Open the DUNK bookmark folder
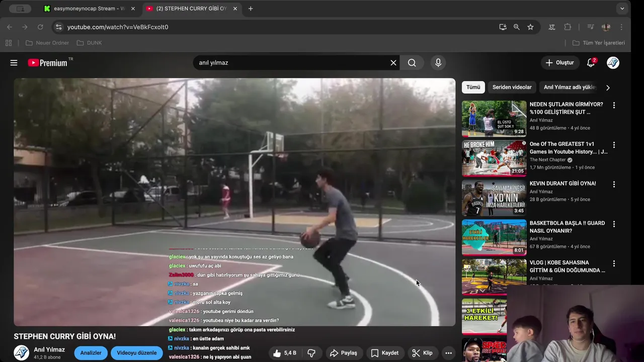 (90, 43)
